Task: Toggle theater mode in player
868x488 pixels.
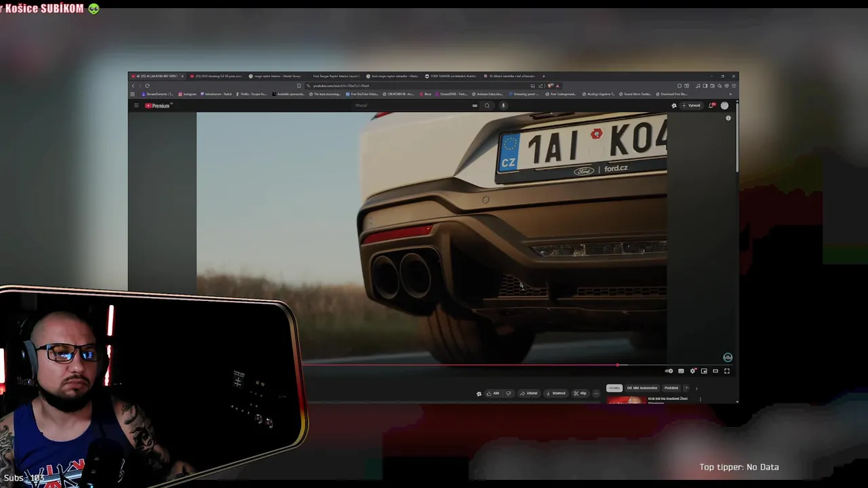Action: coord(715,371)
